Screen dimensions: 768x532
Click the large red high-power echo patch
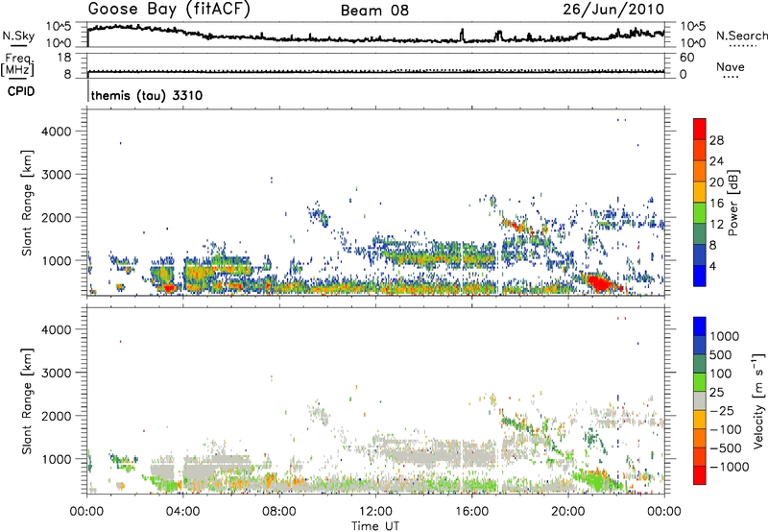click(601, 283)
